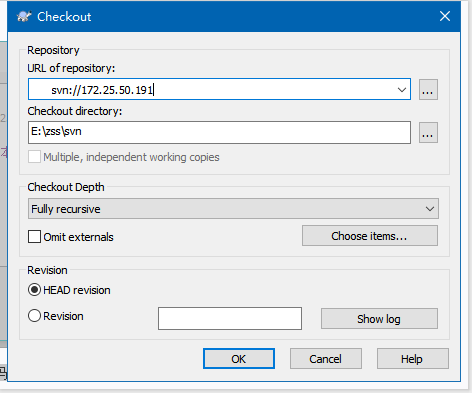Screen dimensions: 472x393
Task: Click the Checkout title text
Action: pos(64,17)
